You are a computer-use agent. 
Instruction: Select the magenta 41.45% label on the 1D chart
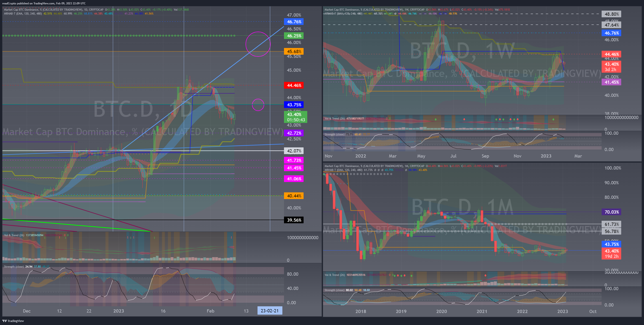pyautogui.click(x=294, y=168)
